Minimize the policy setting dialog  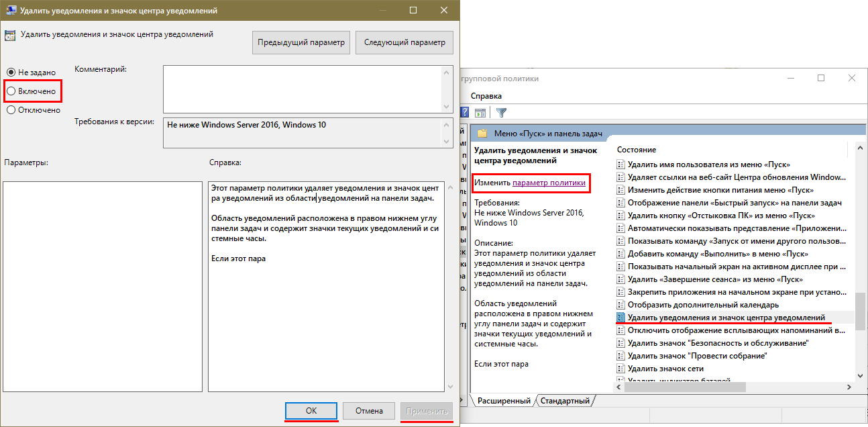(x=381, y=11)
